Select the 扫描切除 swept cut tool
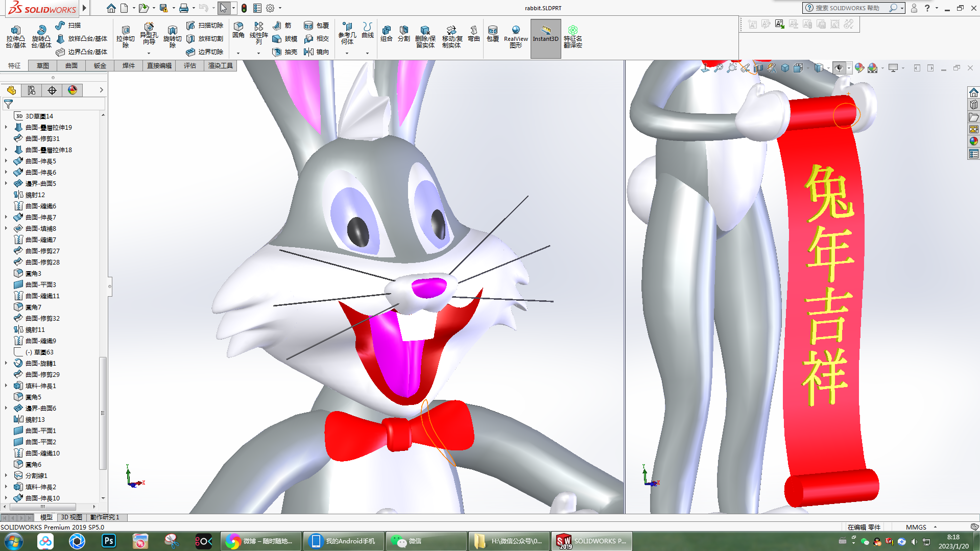 (x=205, y=25)
